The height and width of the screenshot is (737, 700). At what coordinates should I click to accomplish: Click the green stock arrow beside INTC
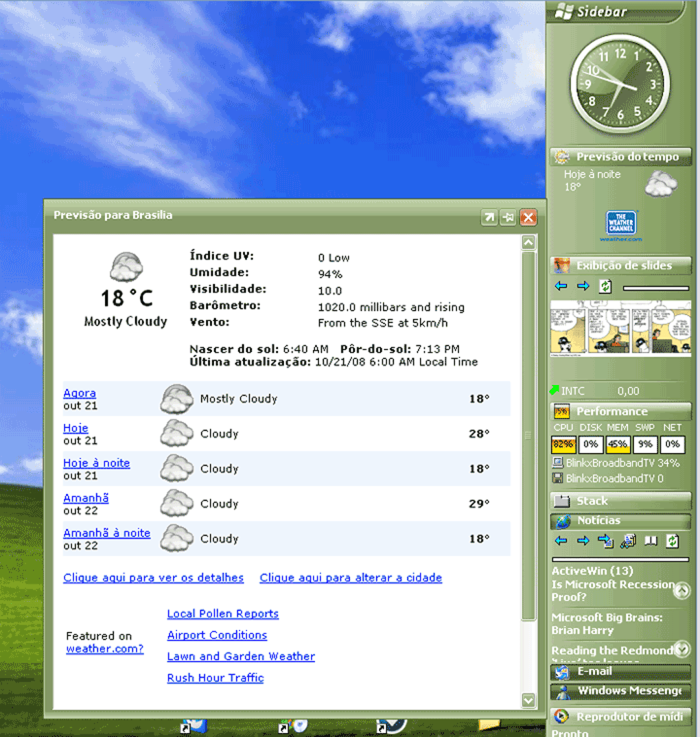(555, 390)
